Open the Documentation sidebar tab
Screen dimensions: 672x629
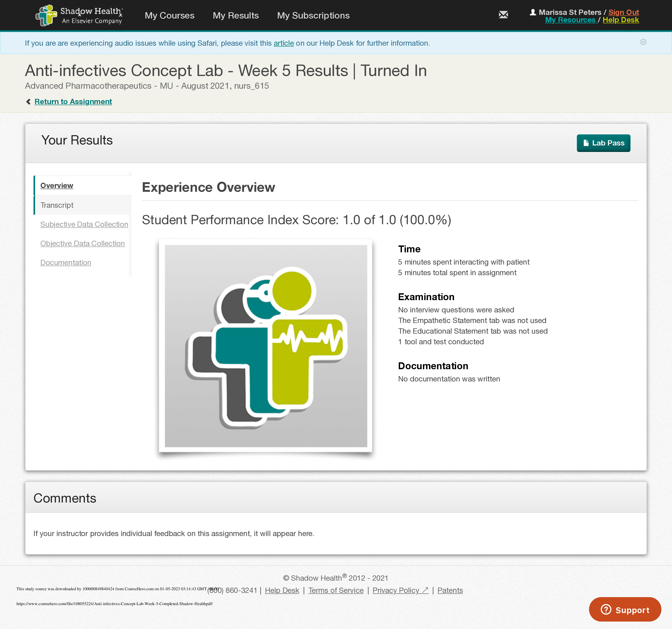click(x=66, y=262)
